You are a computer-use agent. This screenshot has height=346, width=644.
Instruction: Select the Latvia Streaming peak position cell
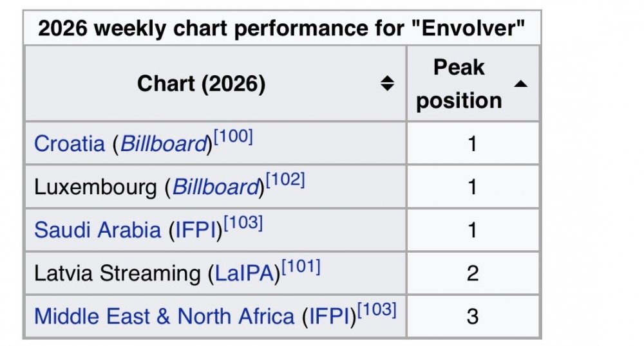coord(472,273)
